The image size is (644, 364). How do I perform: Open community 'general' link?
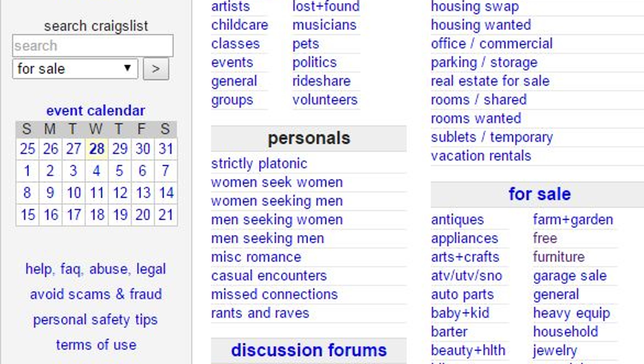pyautogui.click(x=234, y=82)
